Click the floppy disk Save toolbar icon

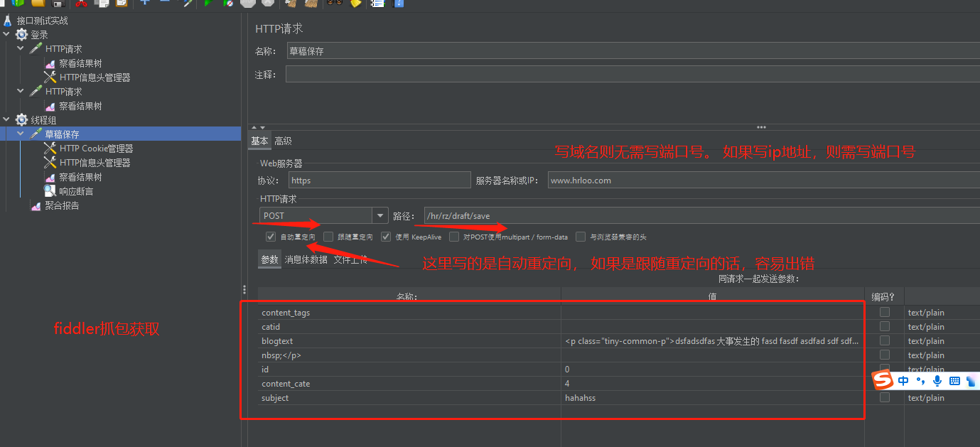[x=58, y=3]
